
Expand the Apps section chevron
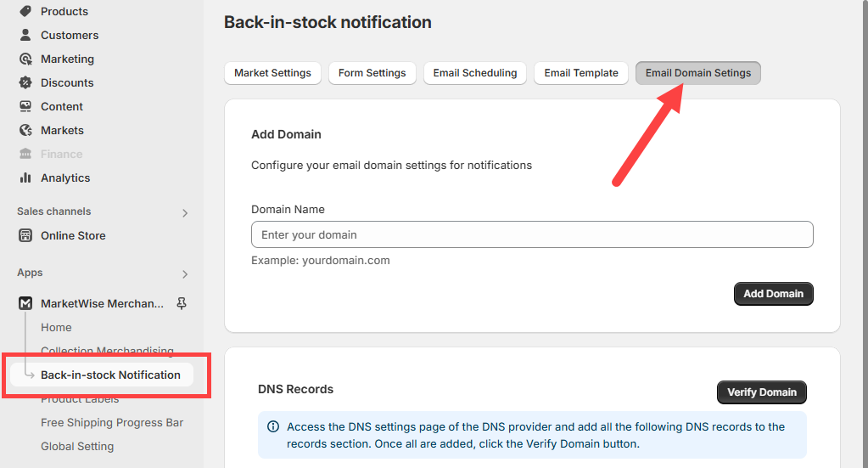(185, 273)
